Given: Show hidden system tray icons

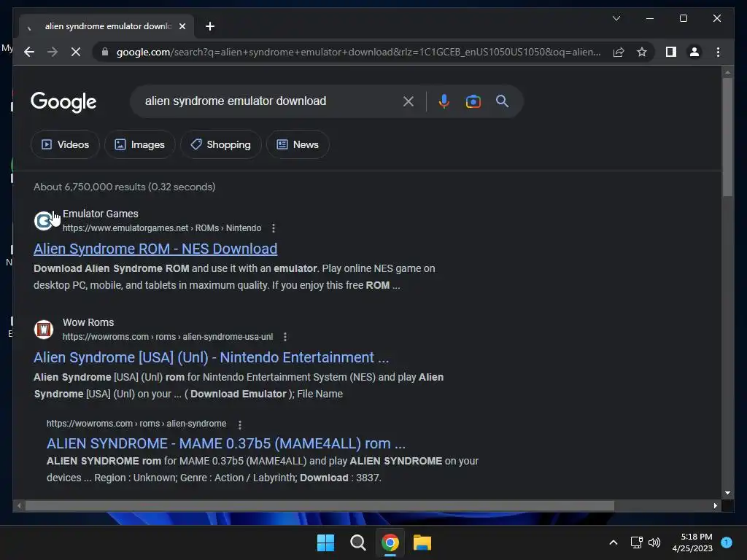Looking at the screenshot, I should click(614, 542).
